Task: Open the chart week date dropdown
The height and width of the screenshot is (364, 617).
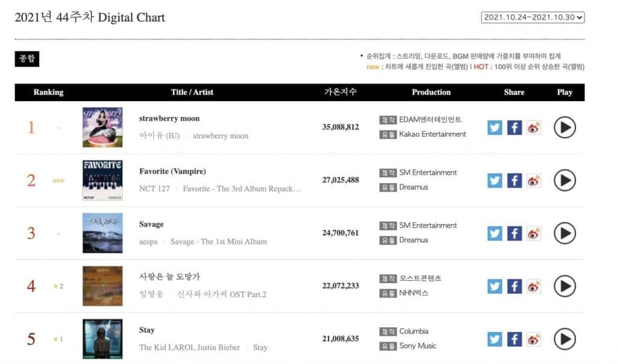Action: 533,17
